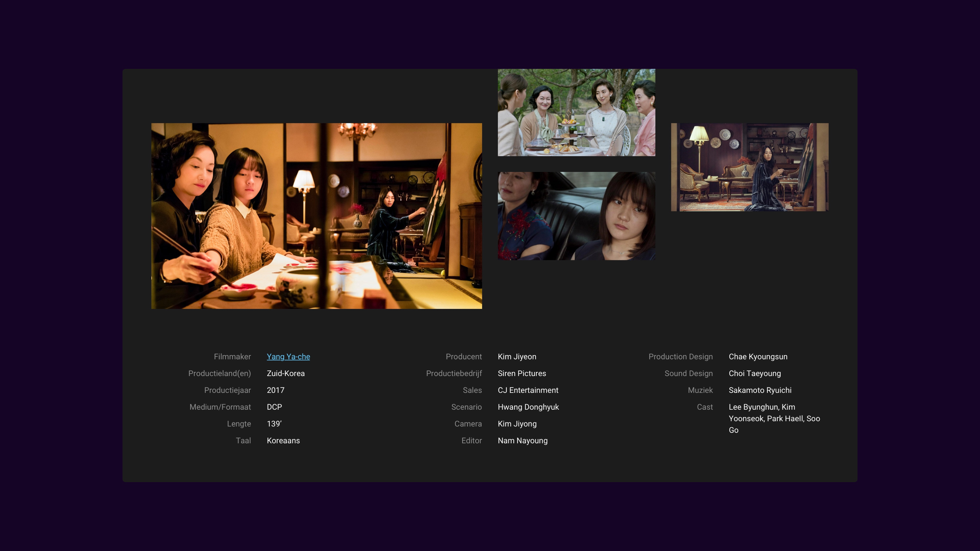Click the 'Productiebedrijf' label
The image size is (980, 551).
coord(454,373)
